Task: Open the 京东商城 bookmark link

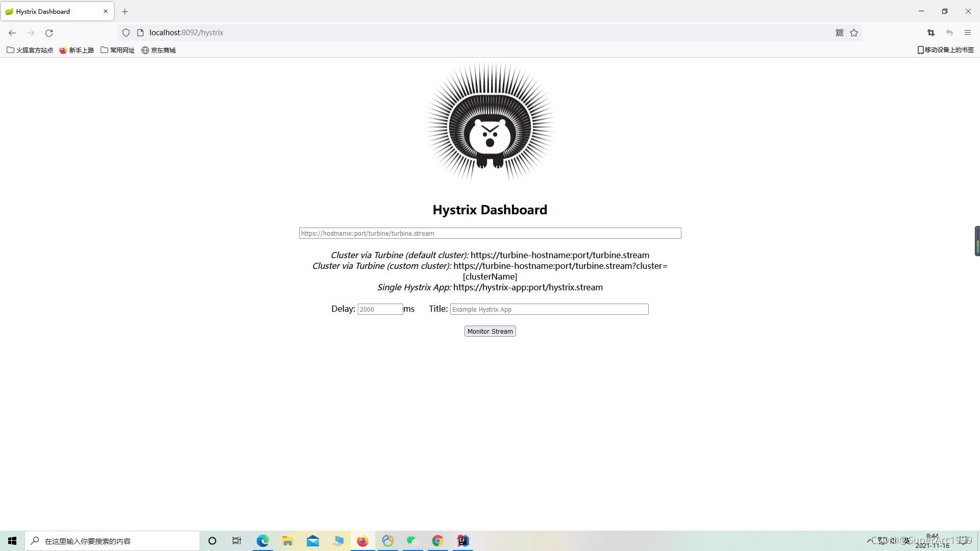Action: (x=159, y=50)
